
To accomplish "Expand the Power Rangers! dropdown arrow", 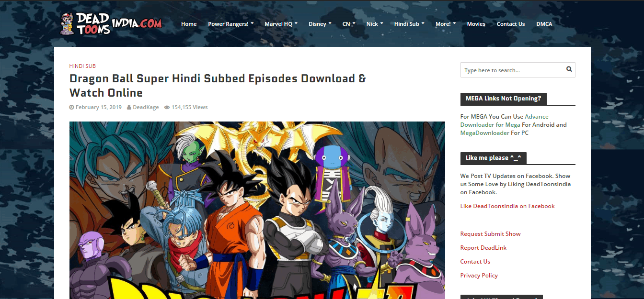I will 252,23.
